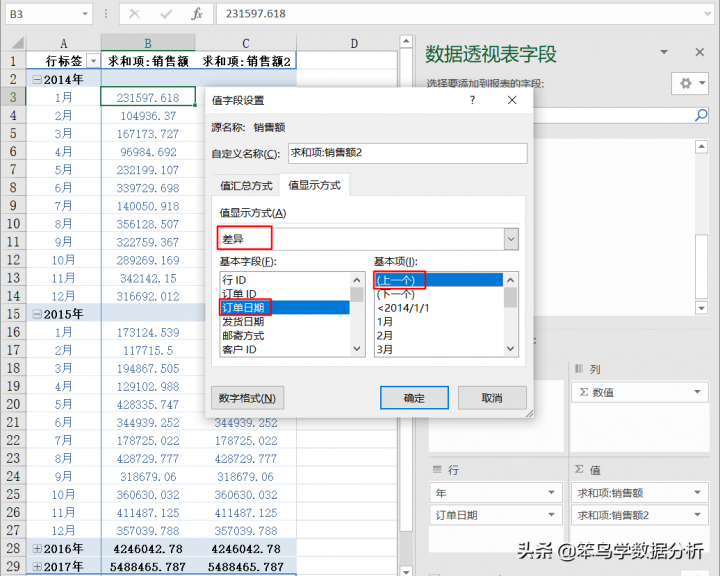Viewport: 720px width, 576px height.
Task: Select the 5488465.787 cell in column B
Action: (148, 566)
